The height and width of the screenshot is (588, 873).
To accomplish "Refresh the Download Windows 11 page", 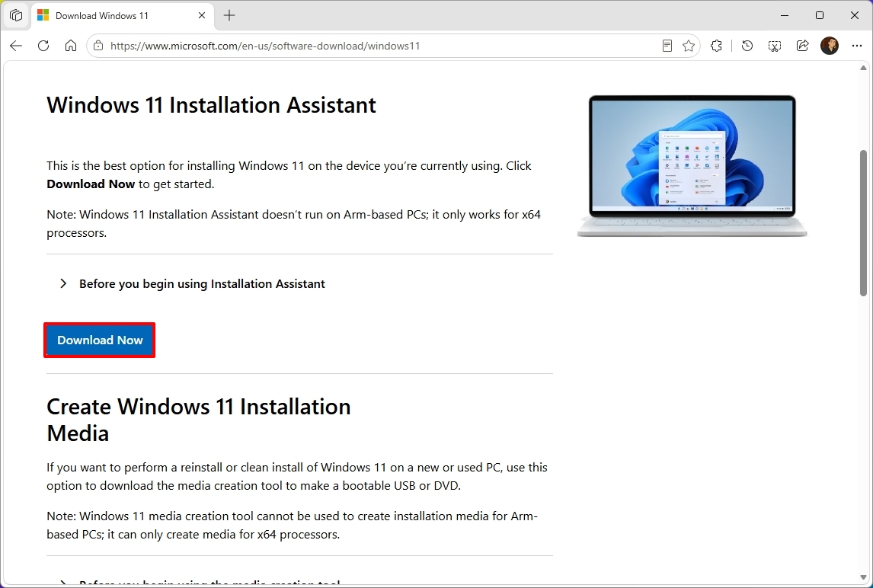I will click(43, 46).
